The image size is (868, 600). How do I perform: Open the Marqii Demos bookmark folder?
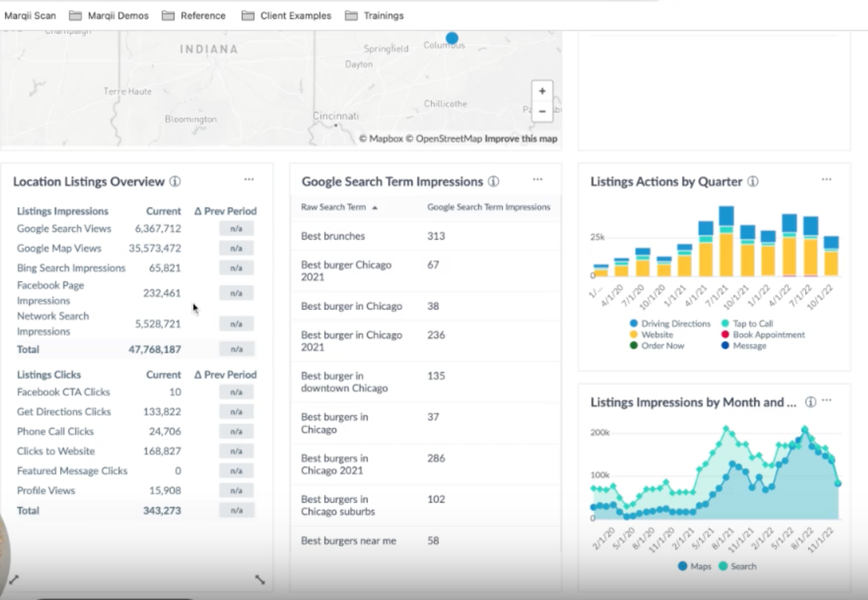109,16
